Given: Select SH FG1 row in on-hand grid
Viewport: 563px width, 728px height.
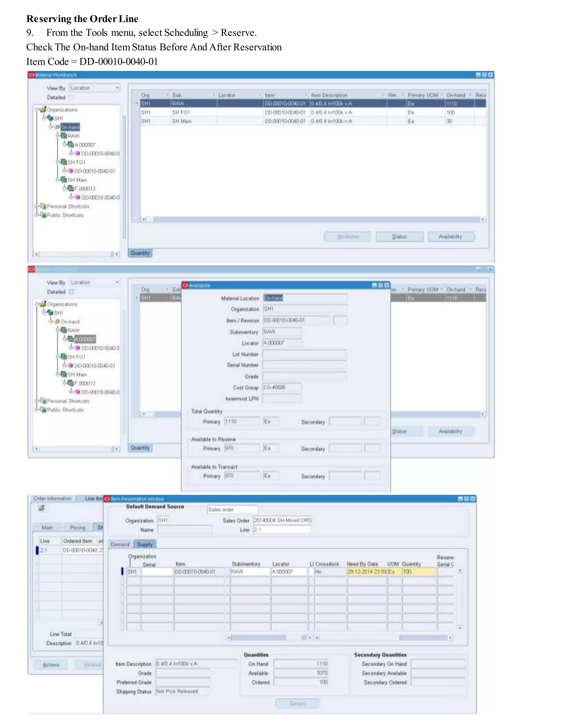Looking at the screenshot, I should pyautogui.click(x=313, y=112).
